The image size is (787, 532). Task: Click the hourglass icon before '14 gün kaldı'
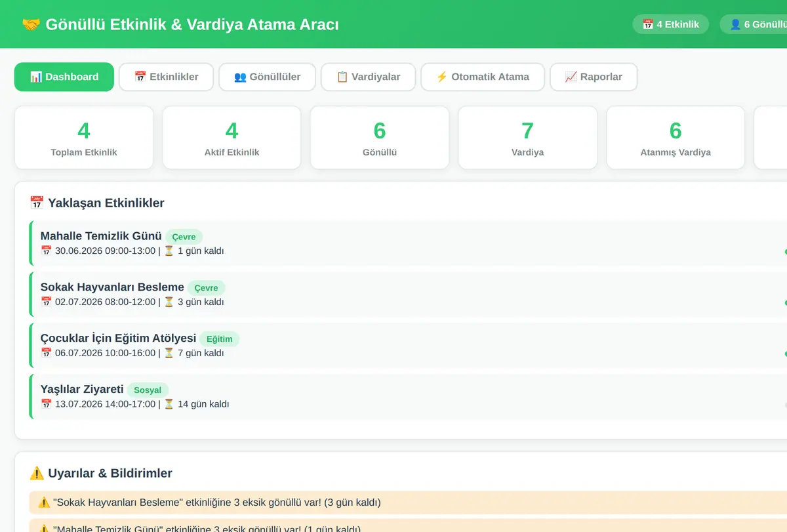(x=169, y=404)
